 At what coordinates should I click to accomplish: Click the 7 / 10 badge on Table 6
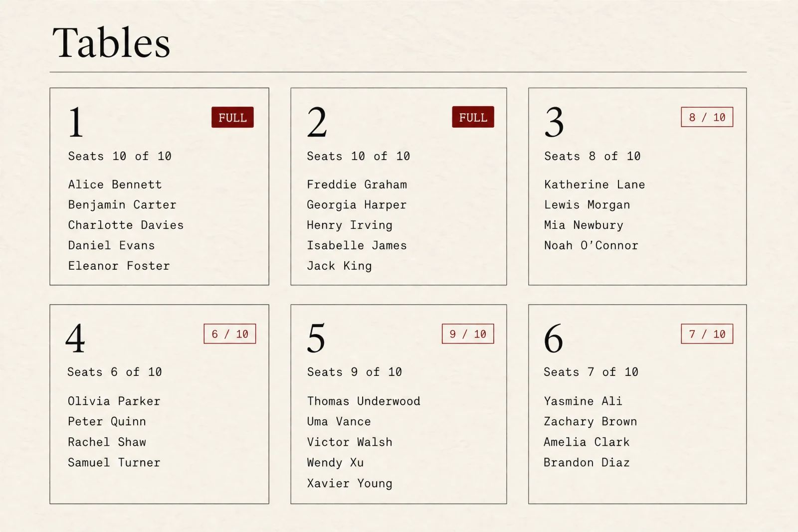(x=707, y=334)
